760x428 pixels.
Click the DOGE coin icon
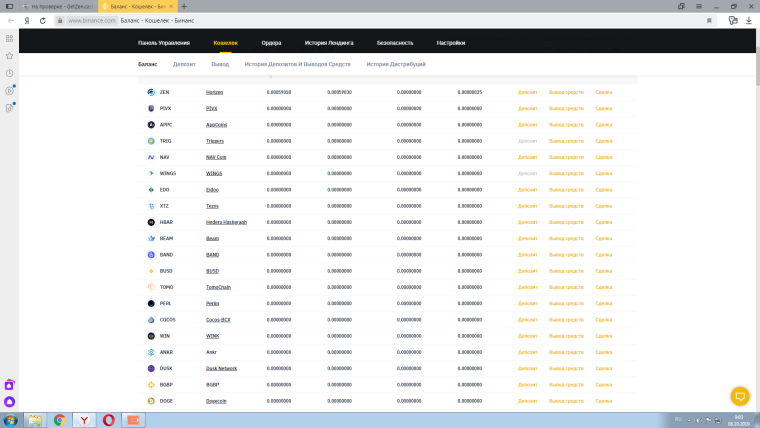[151, 401]
